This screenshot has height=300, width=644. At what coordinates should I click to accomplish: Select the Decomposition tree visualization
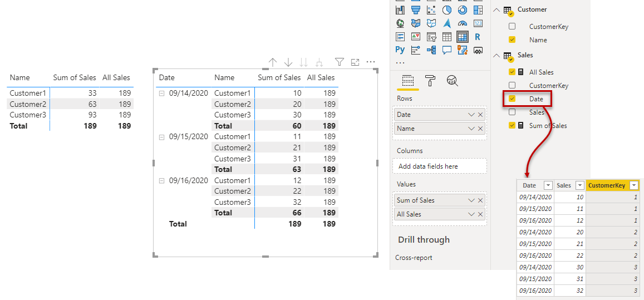(x=431, y=50)
